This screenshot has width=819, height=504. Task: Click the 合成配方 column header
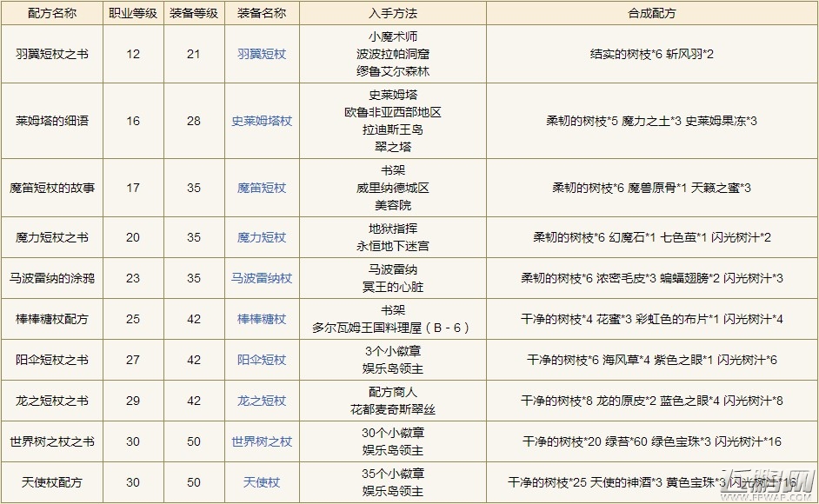[652, 13]
